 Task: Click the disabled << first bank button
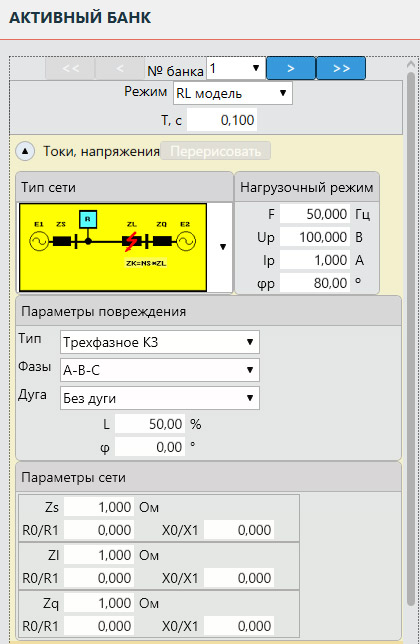70,68
